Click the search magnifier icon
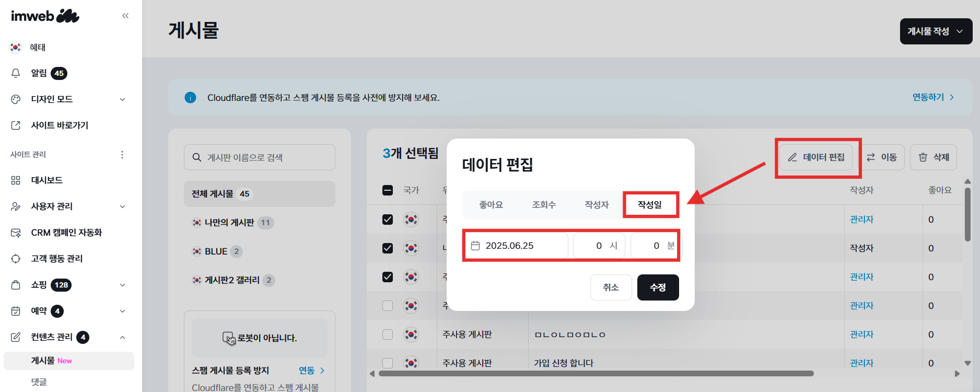The height and width of the screenshot is (392, 980). [197, 157]
